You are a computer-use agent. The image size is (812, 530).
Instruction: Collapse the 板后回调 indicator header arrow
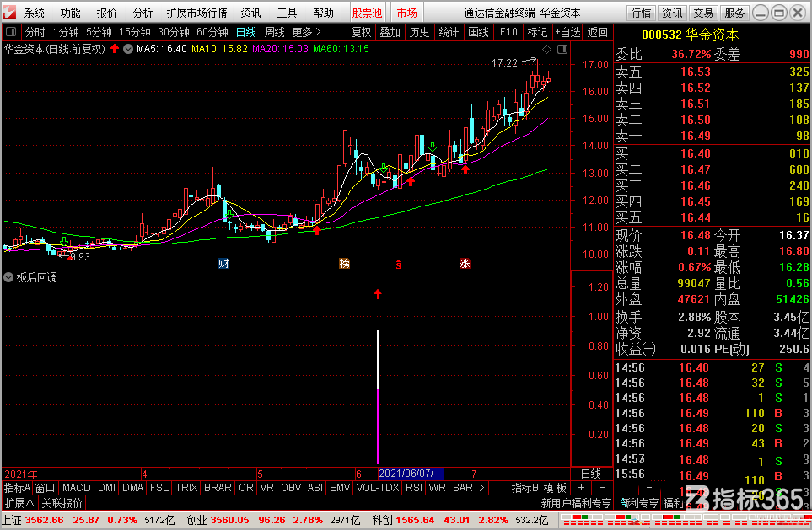[8, 278]
